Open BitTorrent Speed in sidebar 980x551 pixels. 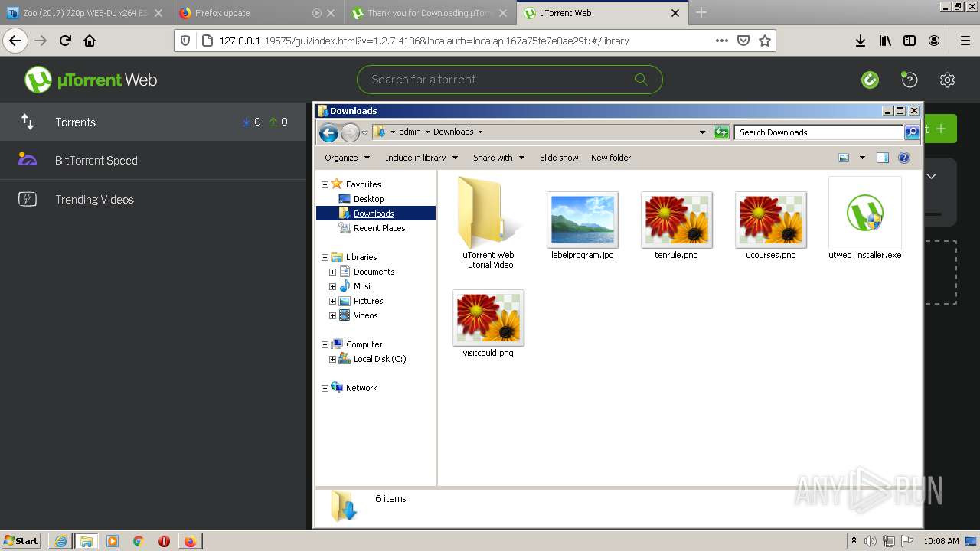[x=153, y=160]
